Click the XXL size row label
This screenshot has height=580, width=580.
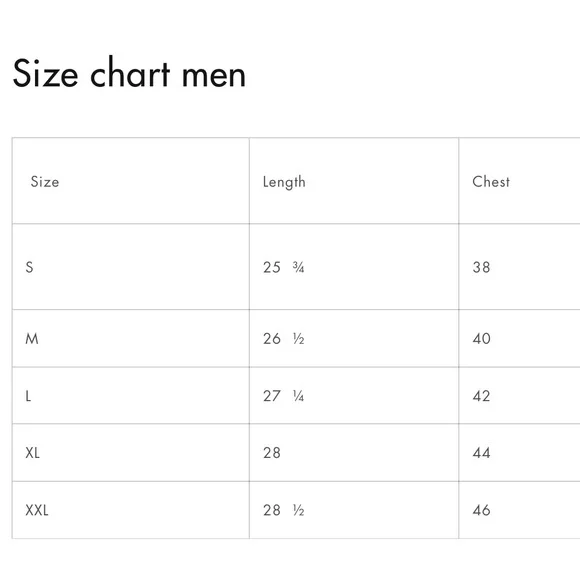pyautogui.click(x=37, y=510)
